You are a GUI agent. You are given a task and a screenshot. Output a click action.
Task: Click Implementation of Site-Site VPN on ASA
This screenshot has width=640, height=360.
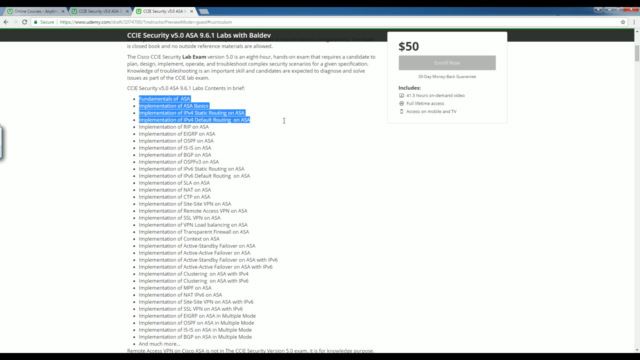click(x=185, y=204)
